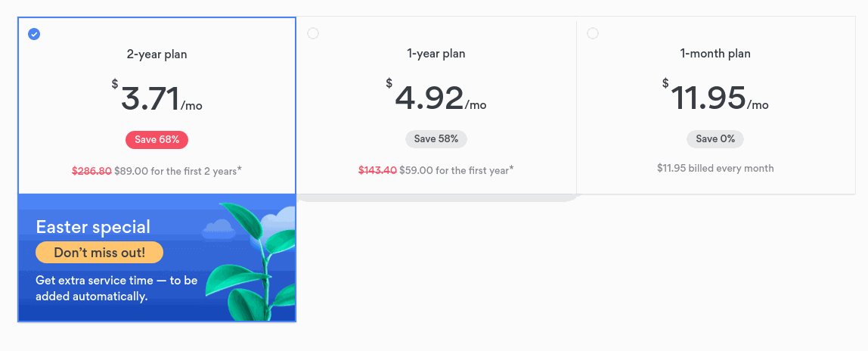Image resolution: width=868 pixels, height=351 pixels.
Task: Select the 1-month plan radio button
Action: (x=593, y=34)
